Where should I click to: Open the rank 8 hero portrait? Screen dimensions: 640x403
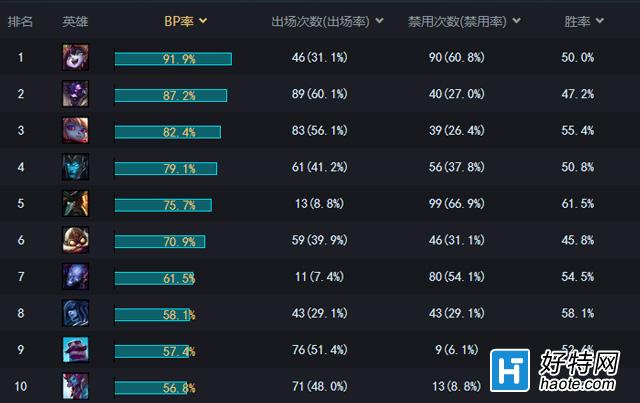76,313
